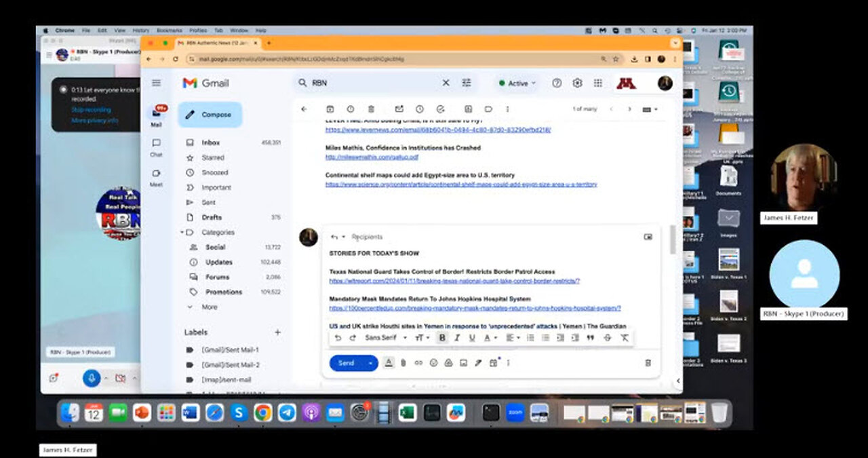Image resolution: width=868 pixels, height=458 pixels.
Task: Mark the conversation as unread
Action: tap(399, 109)
